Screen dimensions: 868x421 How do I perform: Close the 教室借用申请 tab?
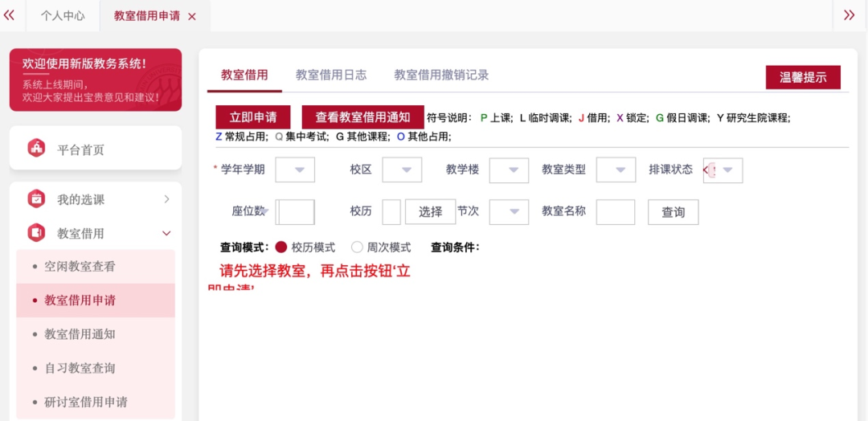(191, 17)
